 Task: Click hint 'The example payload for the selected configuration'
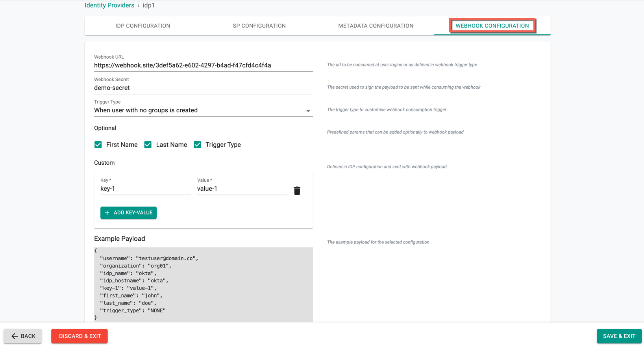pos(378,242)
